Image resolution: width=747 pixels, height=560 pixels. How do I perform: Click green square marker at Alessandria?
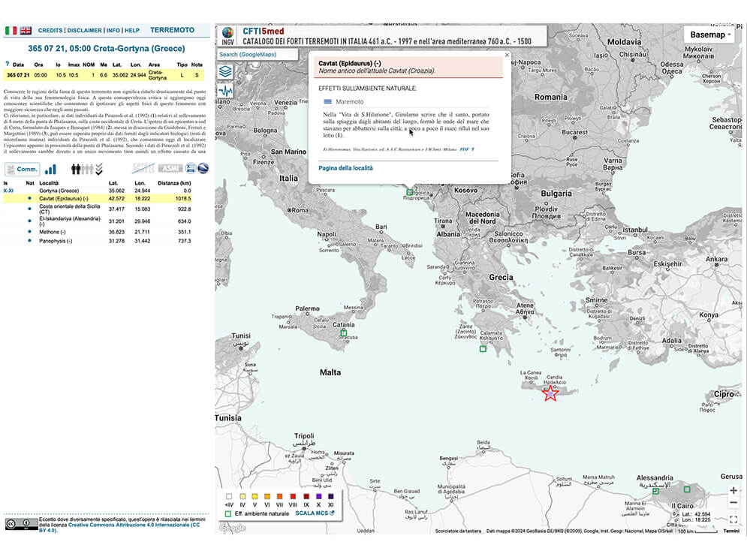[656, 490]
